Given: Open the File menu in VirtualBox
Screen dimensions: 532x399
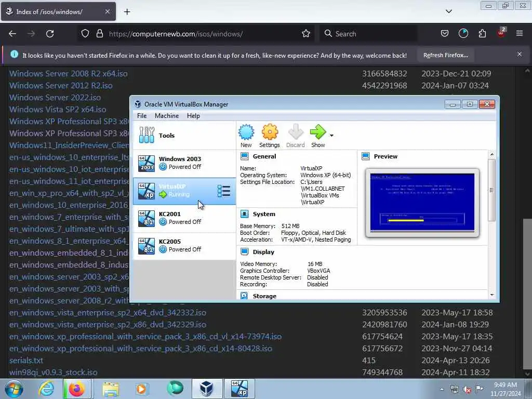Looking at the screenshot, I should (142, 116).
